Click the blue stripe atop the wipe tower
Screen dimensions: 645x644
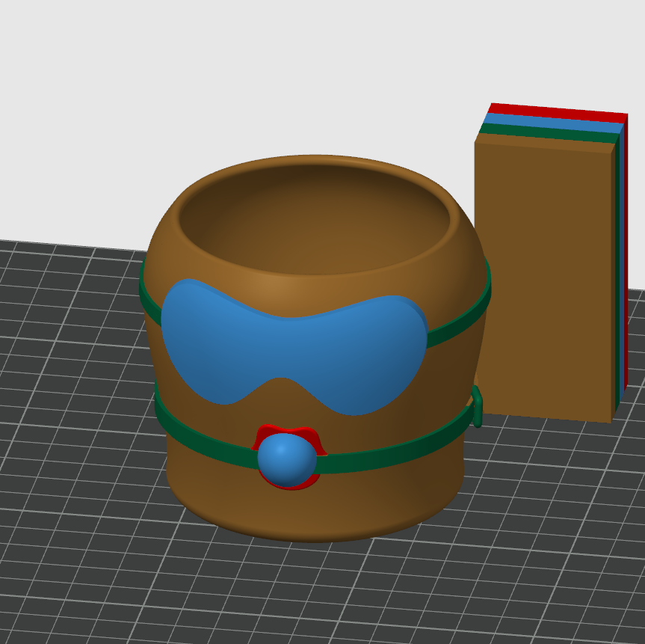click(x=553, y=123)
